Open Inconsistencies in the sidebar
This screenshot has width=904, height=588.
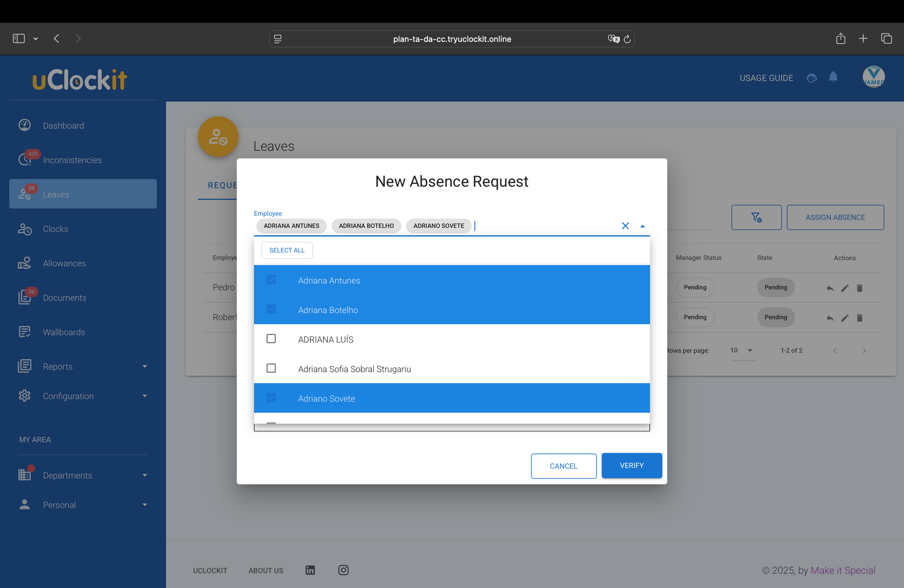coord(83,160)
